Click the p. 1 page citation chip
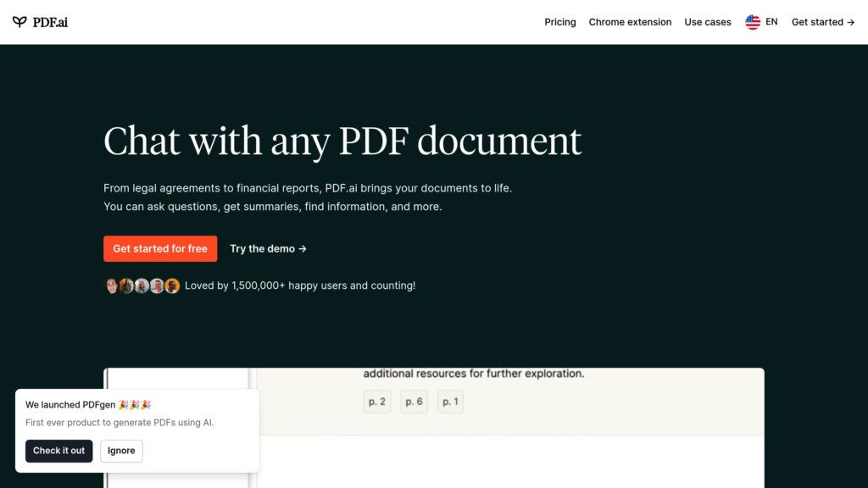868x488 pixels. pyautogui.click(x=450, y=401)
